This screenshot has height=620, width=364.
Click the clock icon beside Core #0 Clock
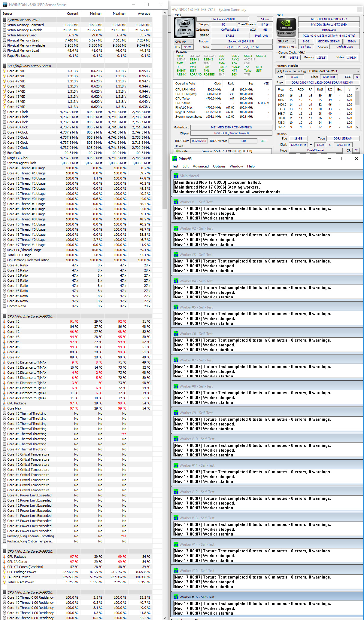point(5,112)
